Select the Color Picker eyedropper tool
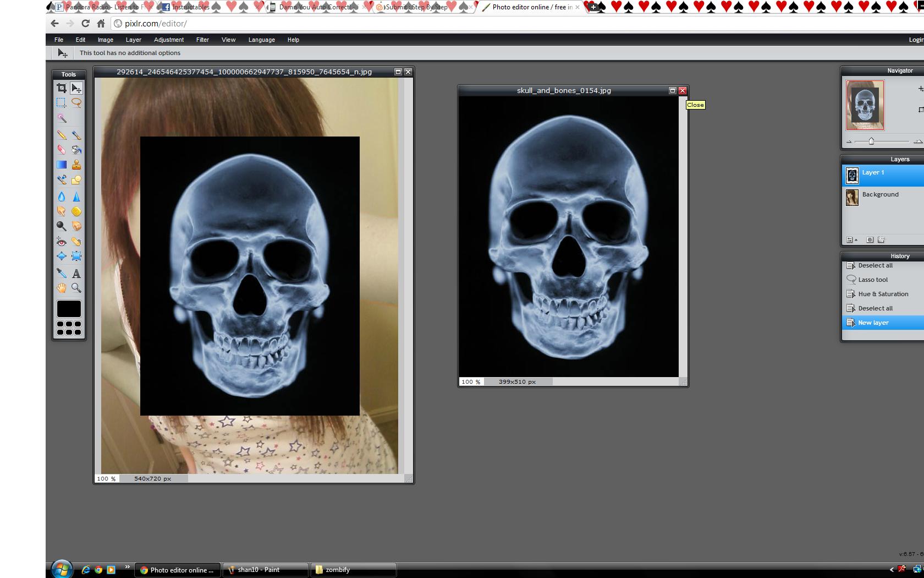Viewport: 924px width, 578px height. 62,273
